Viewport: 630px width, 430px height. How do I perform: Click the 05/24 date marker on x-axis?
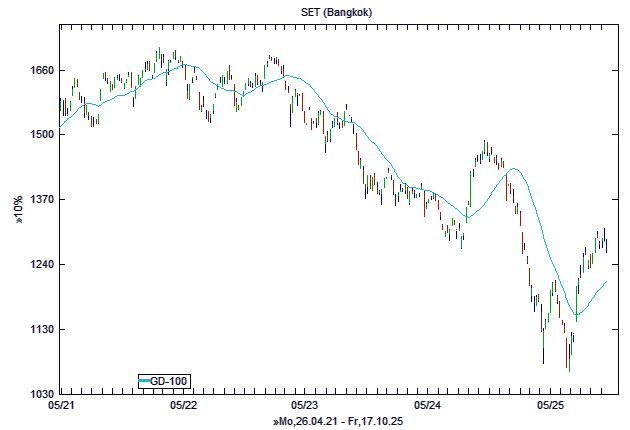pos(428,406)
